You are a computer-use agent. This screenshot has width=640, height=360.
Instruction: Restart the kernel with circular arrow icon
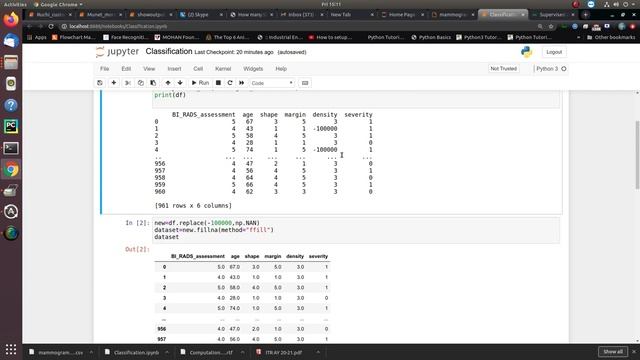click(230, 83)
